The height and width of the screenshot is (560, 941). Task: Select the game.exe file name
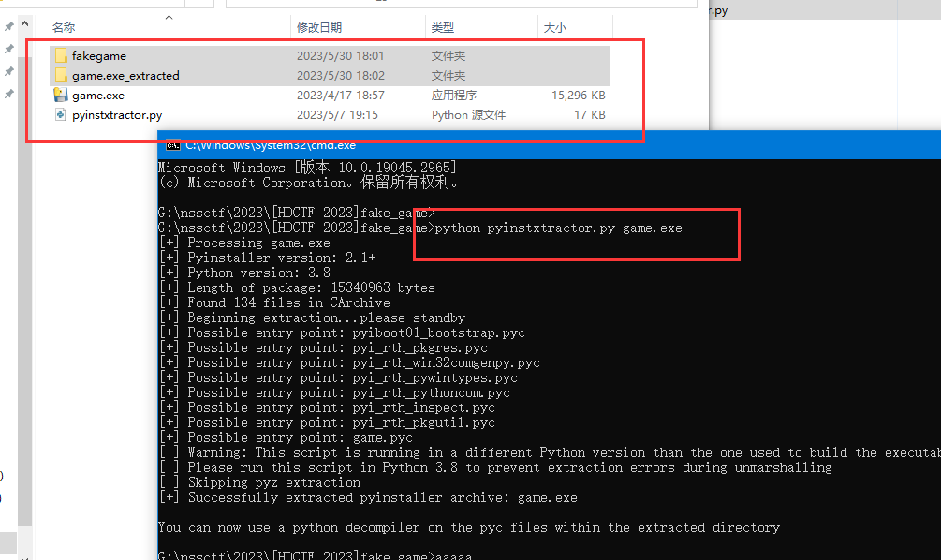pos(97,96)
